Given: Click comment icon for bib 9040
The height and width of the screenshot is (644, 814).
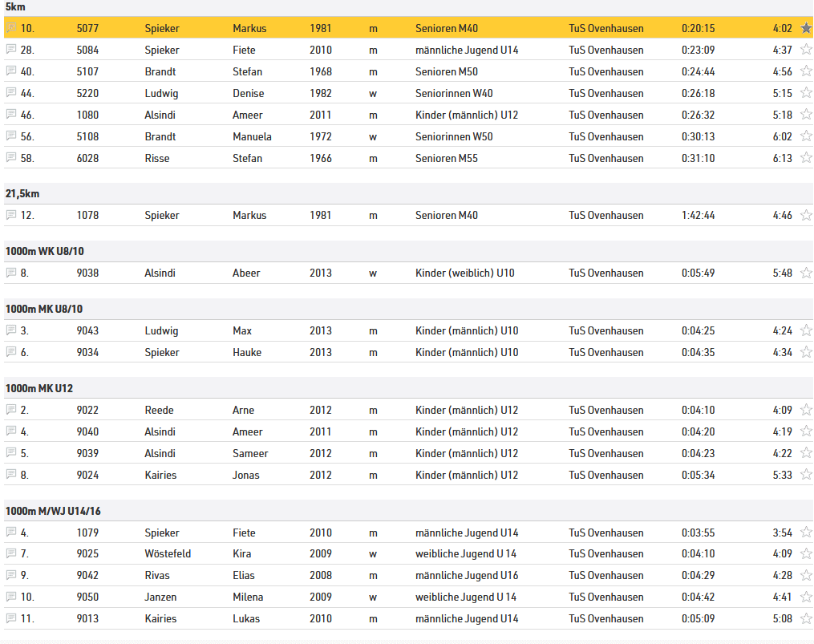Looking at the screenshot, I should (x=11, y=431).
